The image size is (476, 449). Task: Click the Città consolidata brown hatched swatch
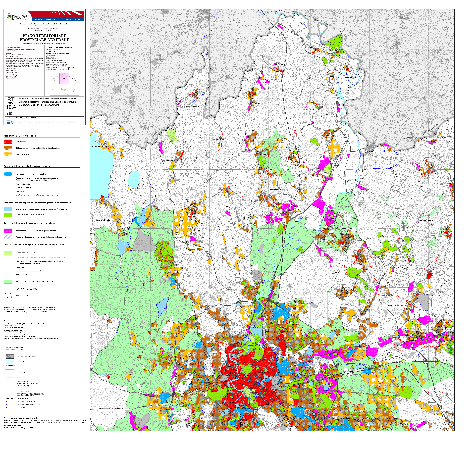point(8,148)
